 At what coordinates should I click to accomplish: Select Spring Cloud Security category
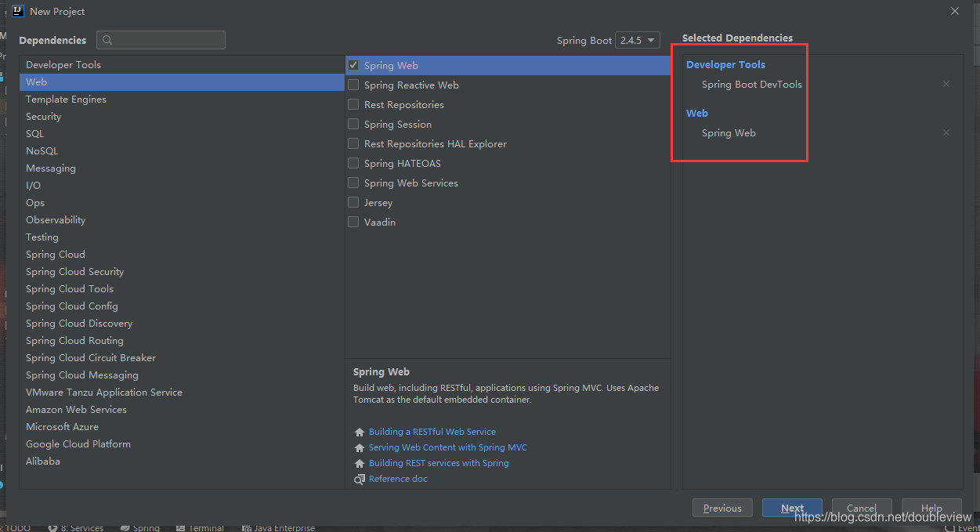(x=182, y=272)
